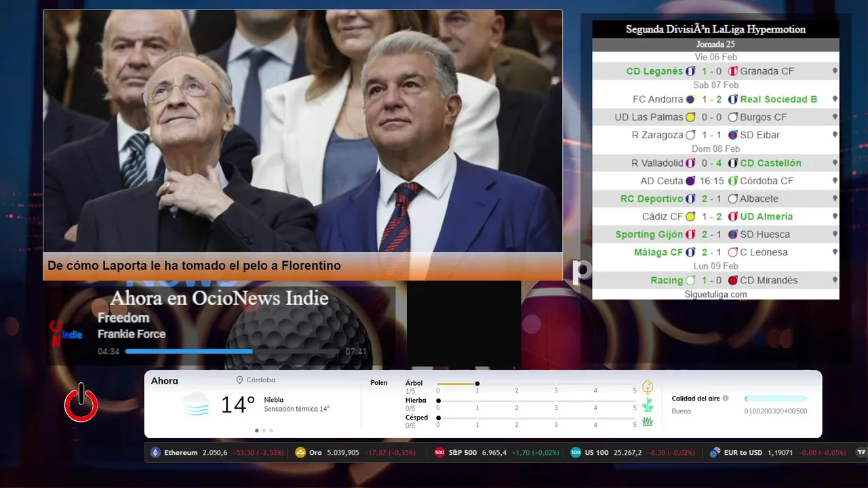The image size is (868, 488).
Task: Select the third weather pagination dot
Action: pos(271,430)
